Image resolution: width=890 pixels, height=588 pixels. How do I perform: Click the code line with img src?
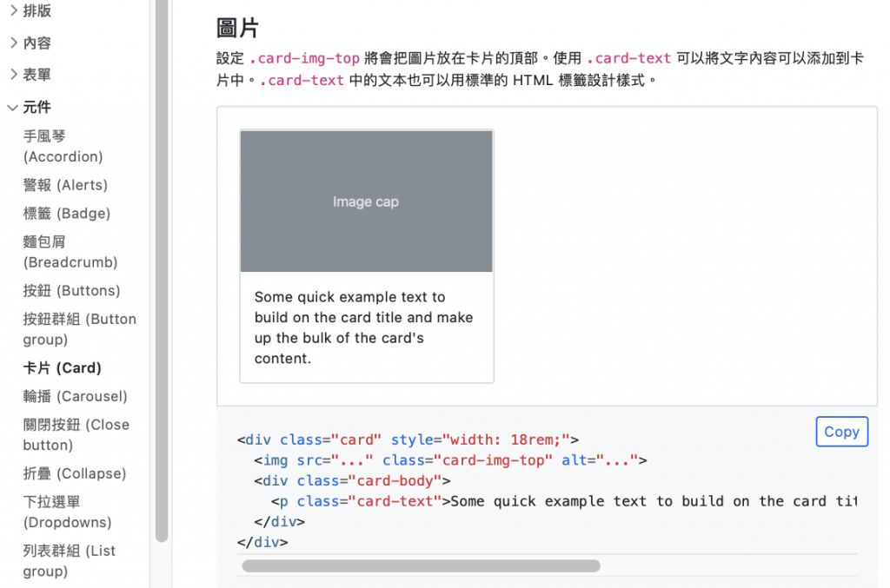point(450,459)
